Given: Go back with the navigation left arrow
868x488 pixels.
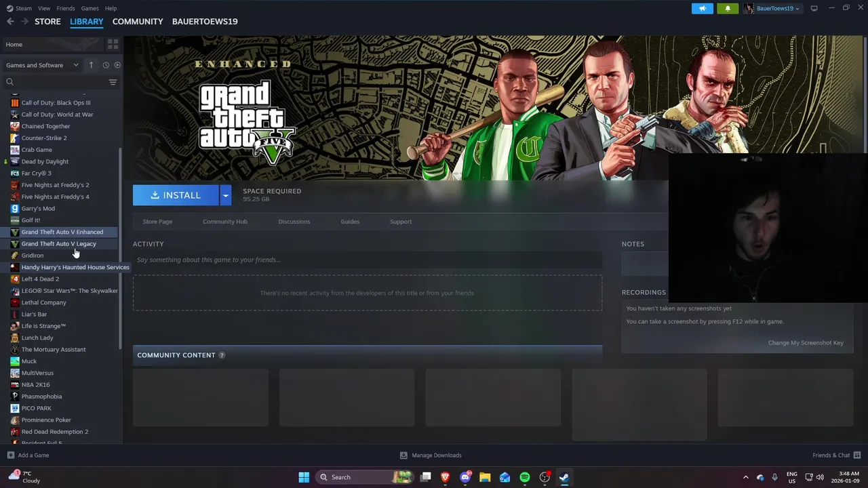Looking at the screenshot, I should [10, 22].
